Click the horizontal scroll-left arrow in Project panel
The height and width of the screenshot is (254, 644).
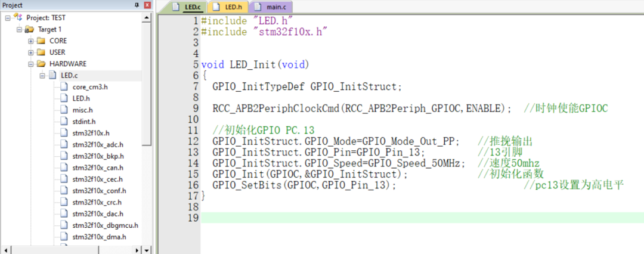pos(5,250)
